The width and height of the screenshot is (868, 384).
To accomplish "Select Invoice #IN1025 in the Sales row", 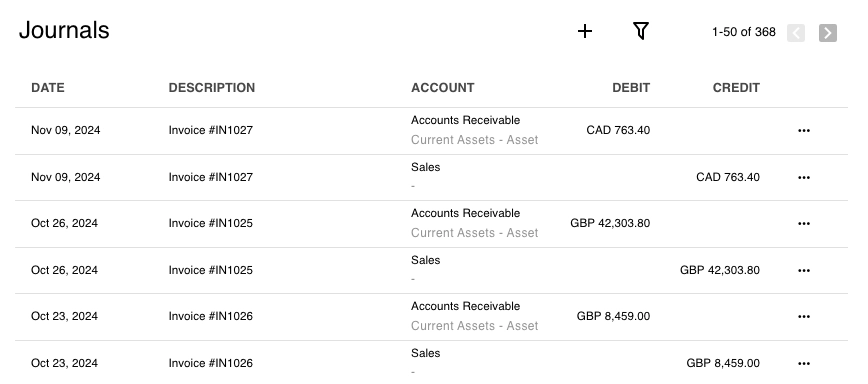I will [210, 271].
